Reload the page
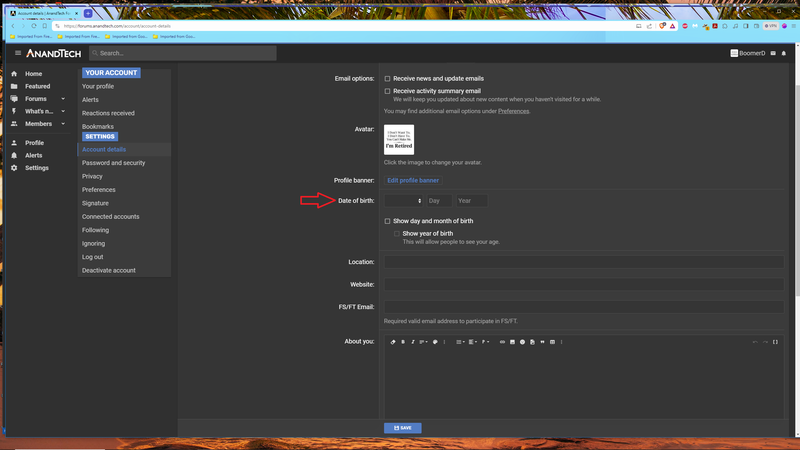The image size is (800, 450). coord(34,26)
